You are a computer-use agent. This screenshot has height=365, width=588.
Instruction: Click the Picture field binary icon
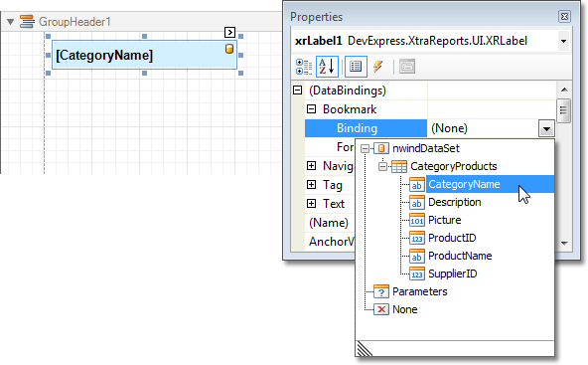click(x=416, y=220)
